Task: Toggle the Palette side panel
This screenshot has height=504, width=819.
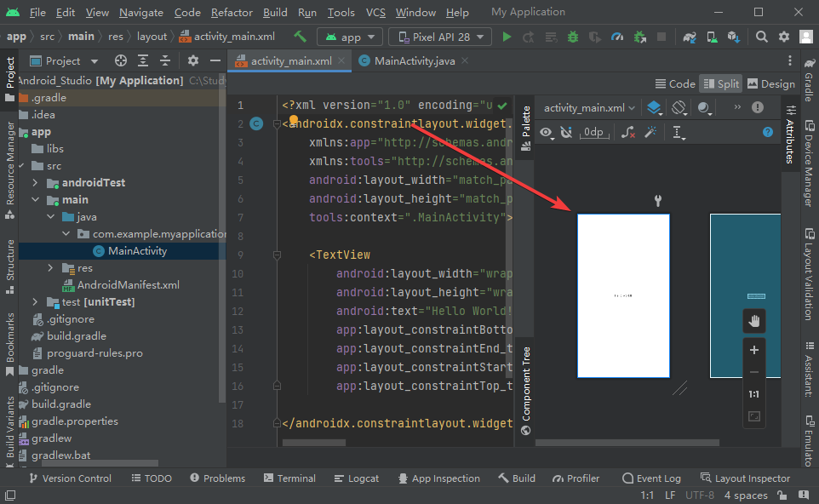Action: (526, 129)
